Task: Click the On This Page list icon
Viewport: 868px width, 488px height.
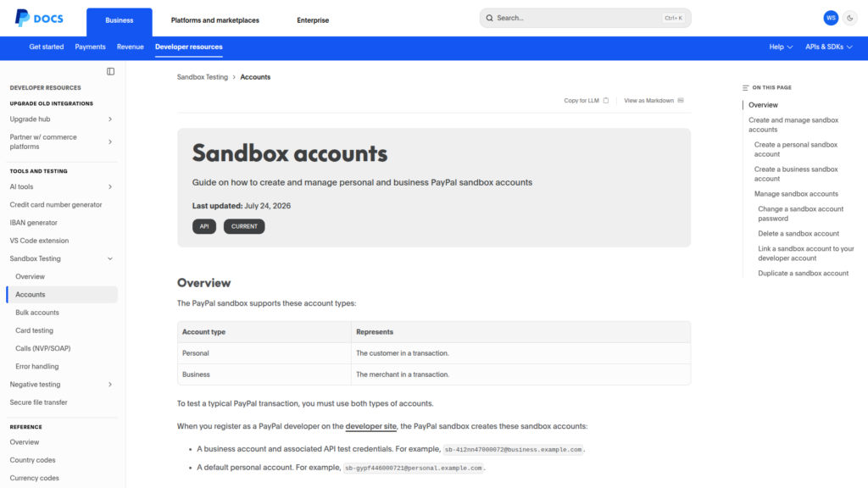Action: pyautogui.click(x=746, y=88)
